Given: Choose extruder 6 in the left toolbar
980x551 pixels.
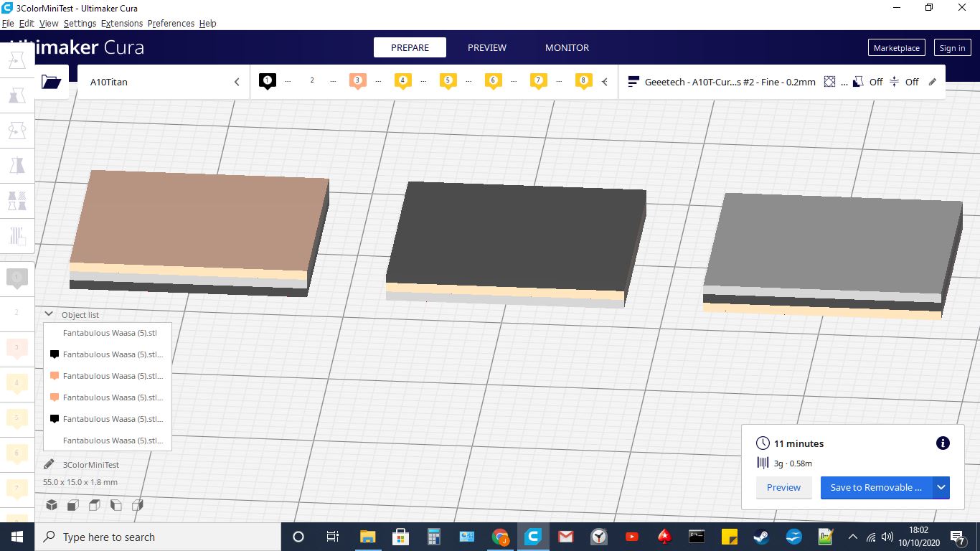Looking at the screenshot, I should point(17,454).
